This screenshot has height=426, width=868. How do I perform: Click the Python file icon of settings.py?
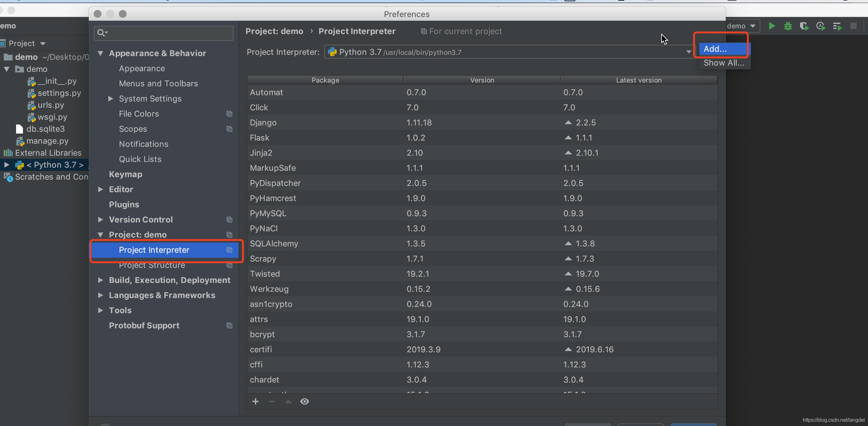[32, 94]
